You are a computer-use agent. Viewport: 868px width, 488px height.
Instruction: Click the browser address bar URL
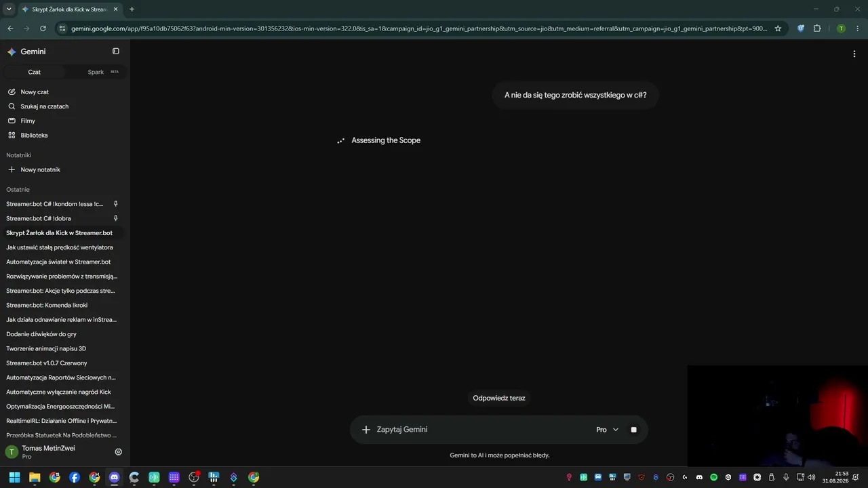tap(419, 28)
